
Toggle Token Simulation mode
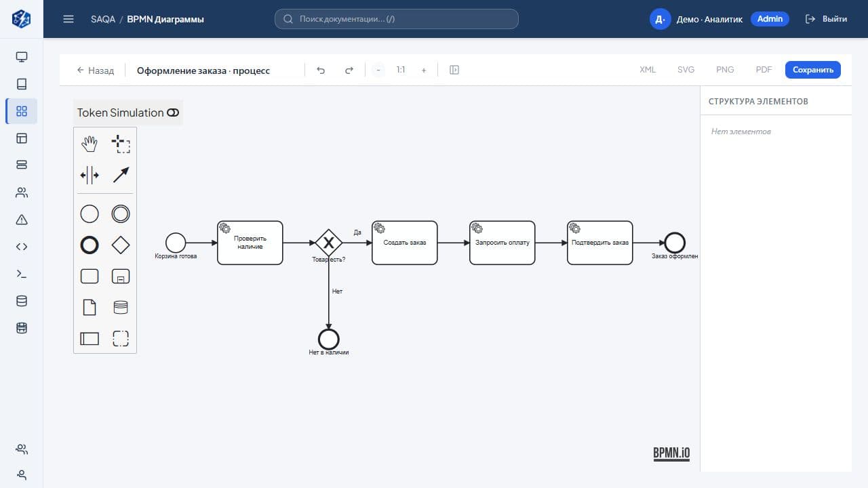[128, 113]
